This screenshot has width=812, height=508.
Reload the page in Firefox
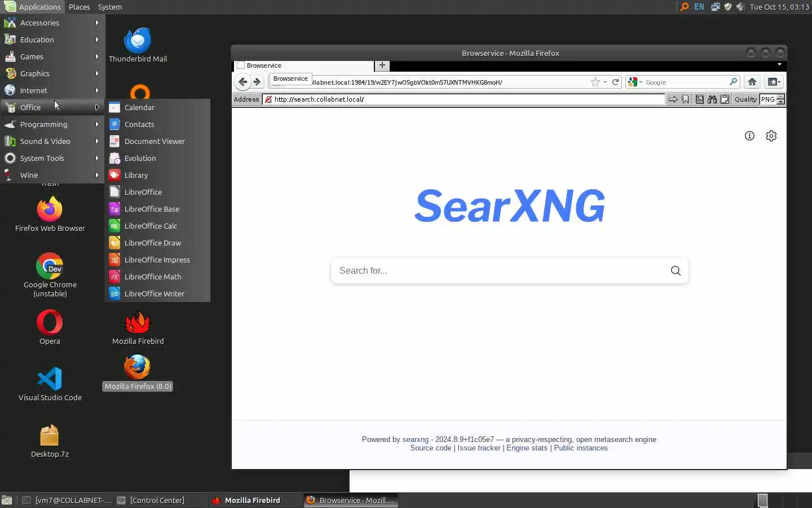click(x=616, y=82)
